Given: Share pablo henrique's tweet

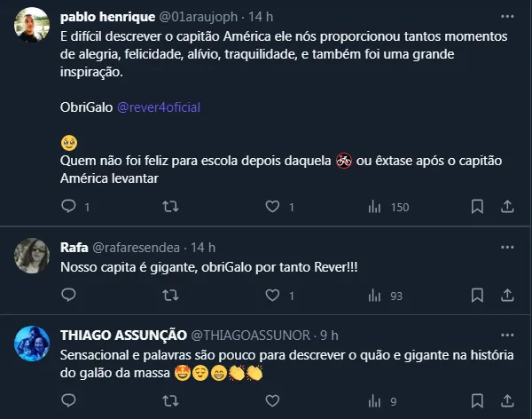Looking at the screenshot, I should tap(507, 207).
